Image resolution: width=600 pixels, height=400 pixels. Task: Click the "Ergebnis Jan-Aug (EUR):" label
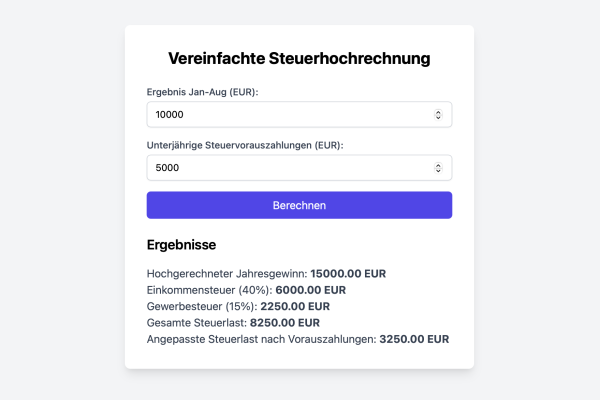coord(202,93)
